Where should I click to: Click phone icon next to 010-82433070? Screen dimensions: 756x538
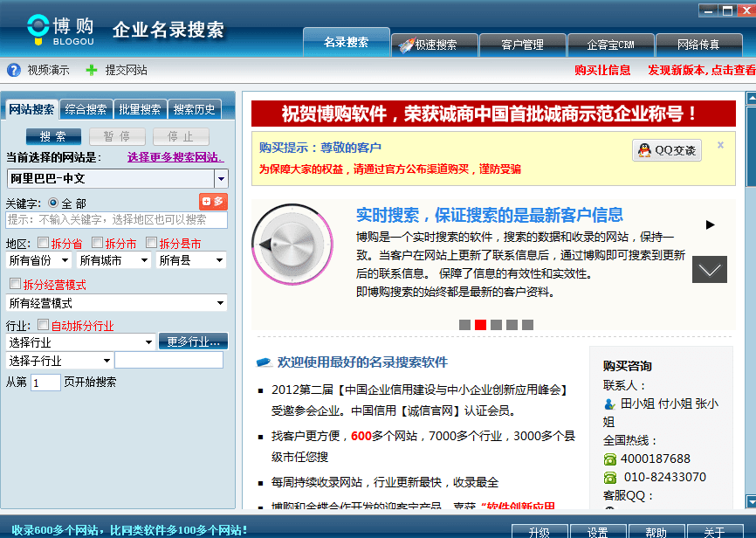610,477
